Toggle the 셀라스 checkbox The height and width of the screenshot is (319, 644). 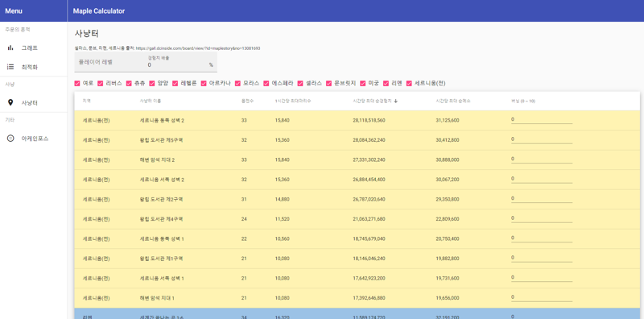[300, 84]
